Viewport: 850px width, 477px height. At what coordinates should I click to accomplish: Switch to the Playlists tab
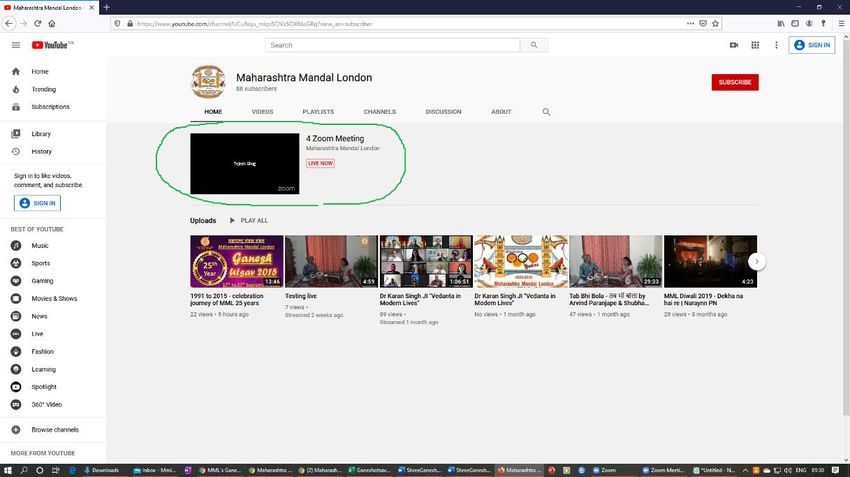(x=318, y=112)
